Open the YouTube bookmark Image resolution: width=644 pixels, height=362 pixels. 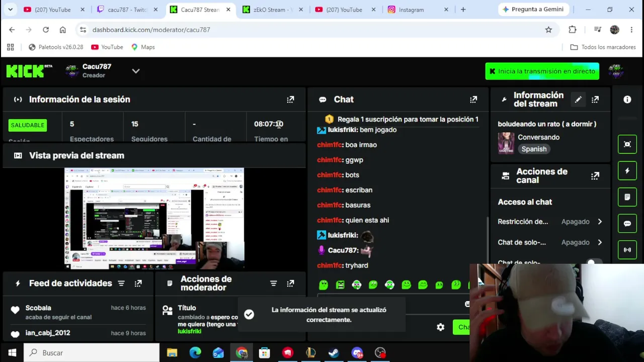click(107, 47)
